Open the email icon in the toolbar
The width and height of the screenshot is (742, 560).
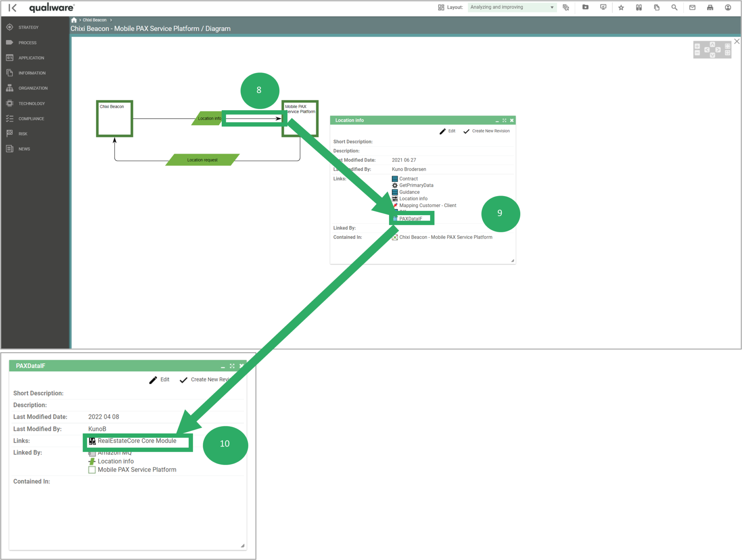pyautogui.click(x=692, y=7)
